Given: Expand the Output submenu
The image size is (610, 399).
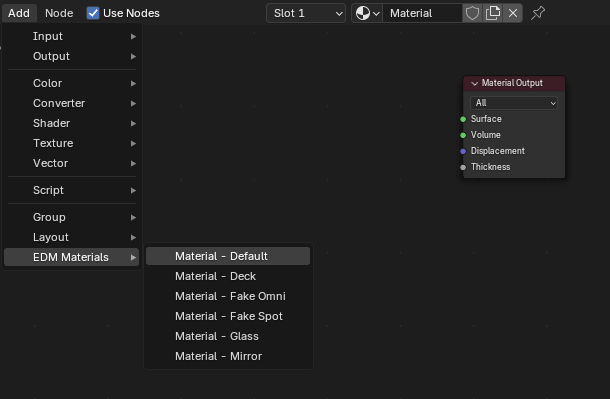Looking at the screenshot, I should (x=72, y=56).
